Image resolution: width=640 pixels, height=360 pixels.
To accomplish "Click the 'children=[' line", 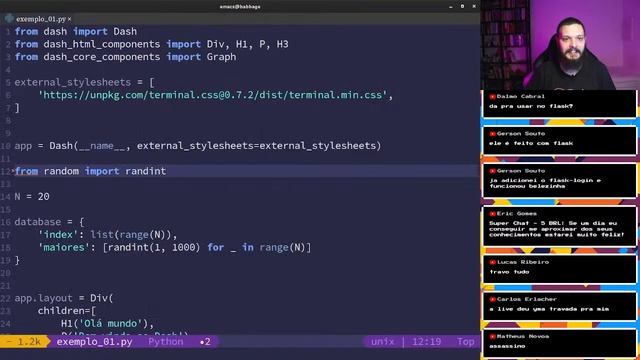I will (x=67, y=311).
